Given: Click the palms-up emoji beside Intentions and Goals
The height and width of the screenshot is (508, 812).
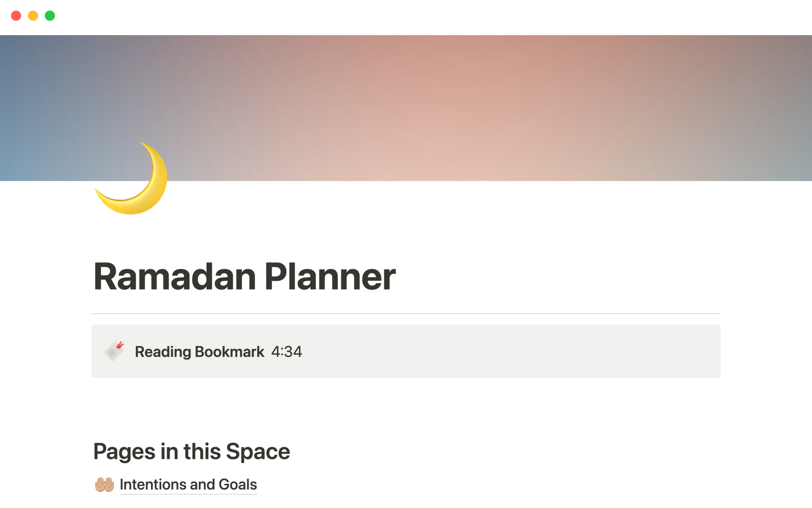Looking at the screenshot, I should [x=104, y=483].
